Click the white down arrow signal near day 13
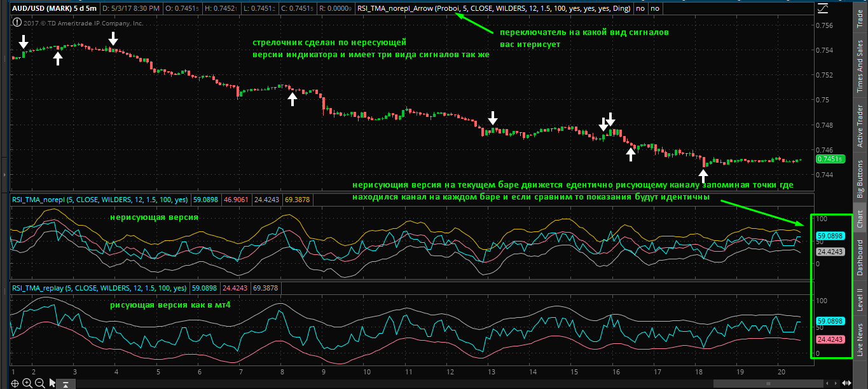Image resolution: width=868 pixels, height=389 pixels. click(x=493, y=118)
